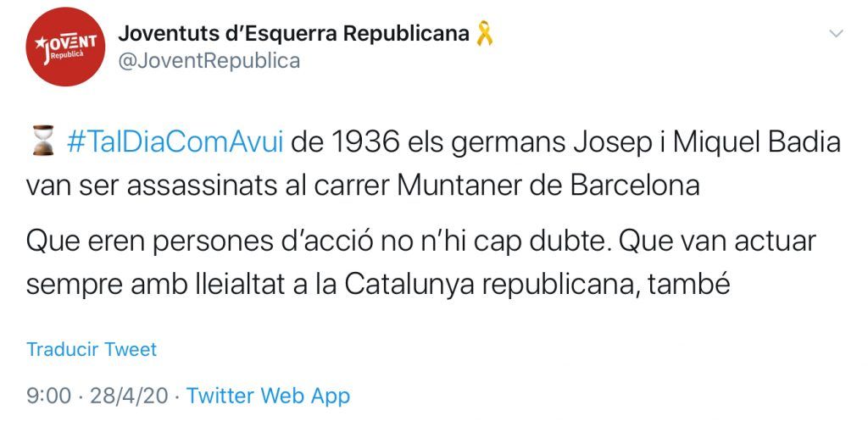Click the yellow ribbon emoji beside account name
This screenshot has height=427, width=868.
[x=484, y=34]
